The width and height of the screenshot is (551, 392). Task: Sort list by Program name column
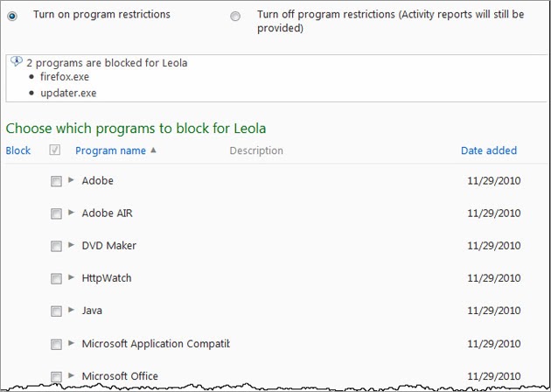110,150
